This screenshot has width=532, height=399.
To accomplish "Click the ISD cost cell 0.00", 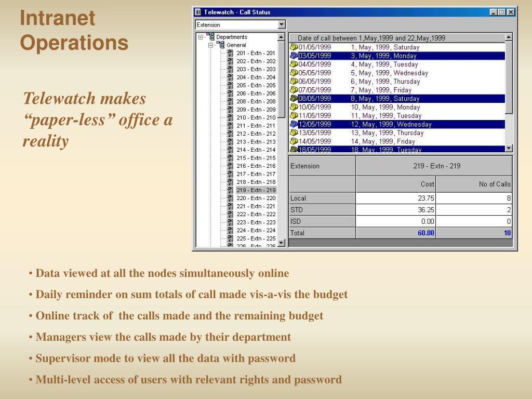I will 395,221.
